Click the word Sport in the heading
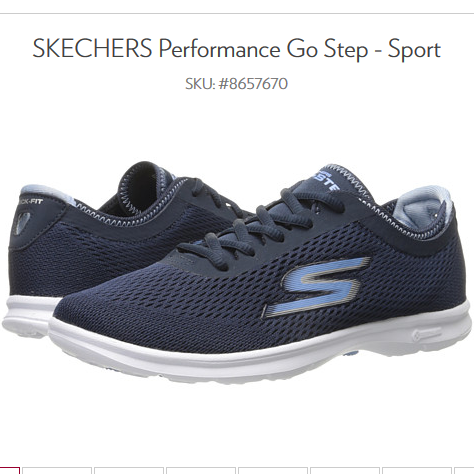 (x=414, y=50)
